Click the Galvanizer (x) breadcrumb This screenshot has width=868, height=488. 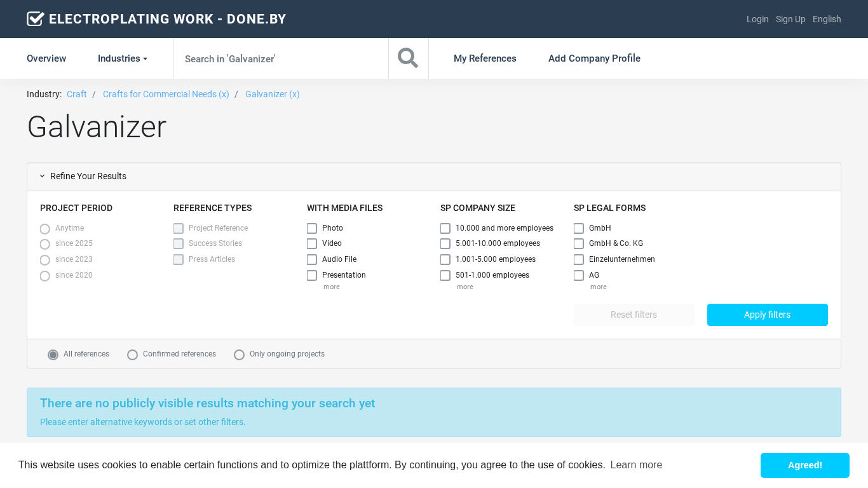coord(273,94)
